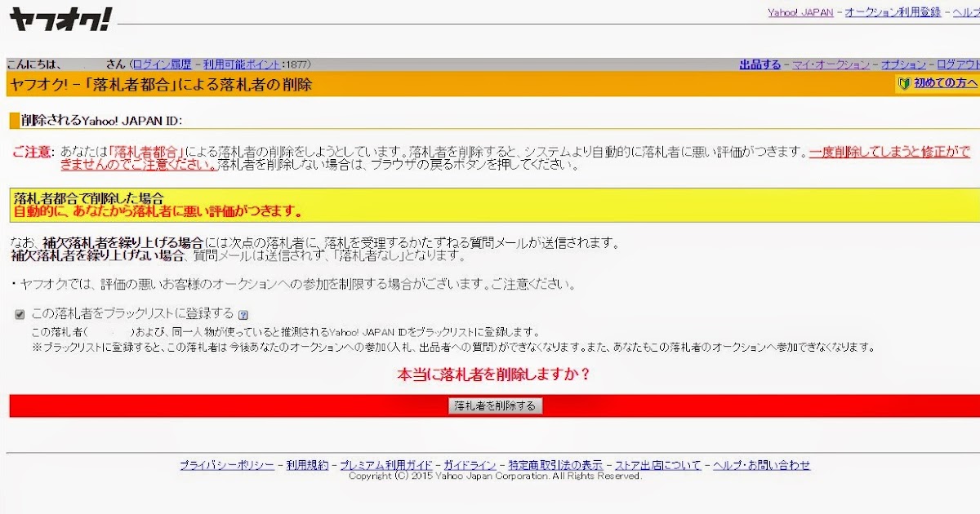Open プレミアム利用ガイド footer link

click(386, 465)
